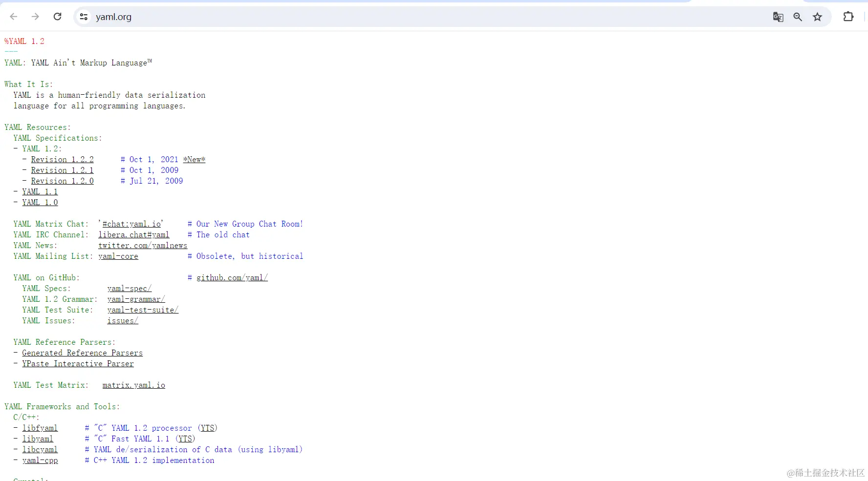Image resolution: width=868 pixels, height=481 pixels.
Task: Click the browser forward arrow
Action: (x=35, y=17)
